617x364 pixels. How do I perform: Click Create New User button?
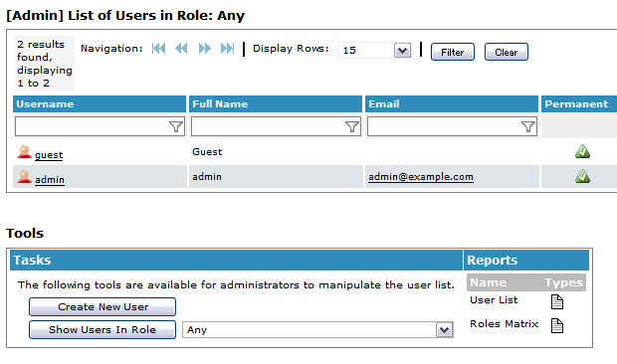103,306
